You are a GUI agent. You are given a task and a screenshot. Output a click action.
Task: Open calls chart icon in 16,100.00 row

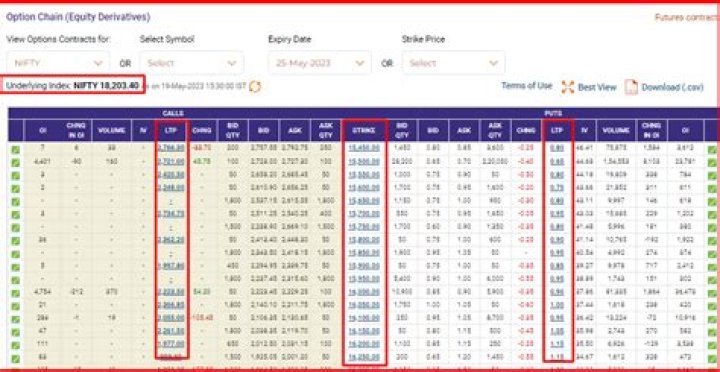tap(16, 319)
